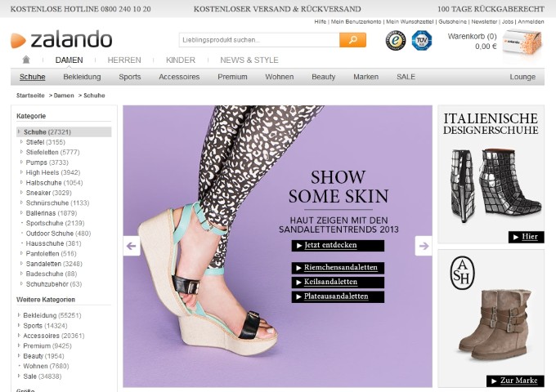Screen dimensions: 556x392
Task: Open the shopping cart package icon
Action: click(522, 42)
